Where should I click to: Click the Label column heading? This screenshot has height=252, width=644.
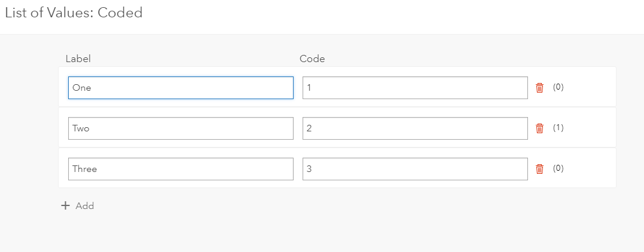coord(78,59)
